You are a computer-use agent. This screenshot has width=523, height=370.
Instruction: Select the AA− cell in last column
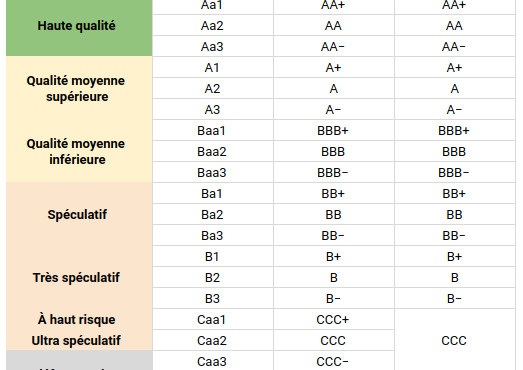click(455, 47)
